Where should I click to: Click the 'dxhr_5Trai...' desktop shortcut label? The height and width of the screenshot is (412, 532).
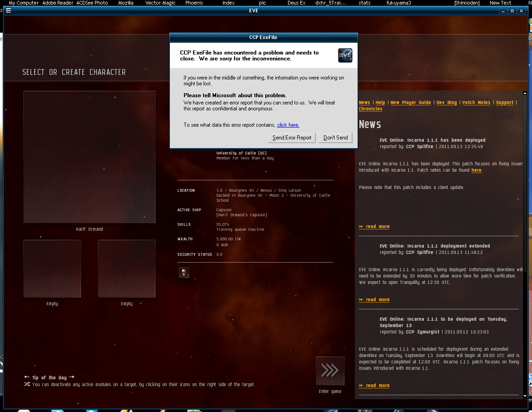(x=330, y=3)
